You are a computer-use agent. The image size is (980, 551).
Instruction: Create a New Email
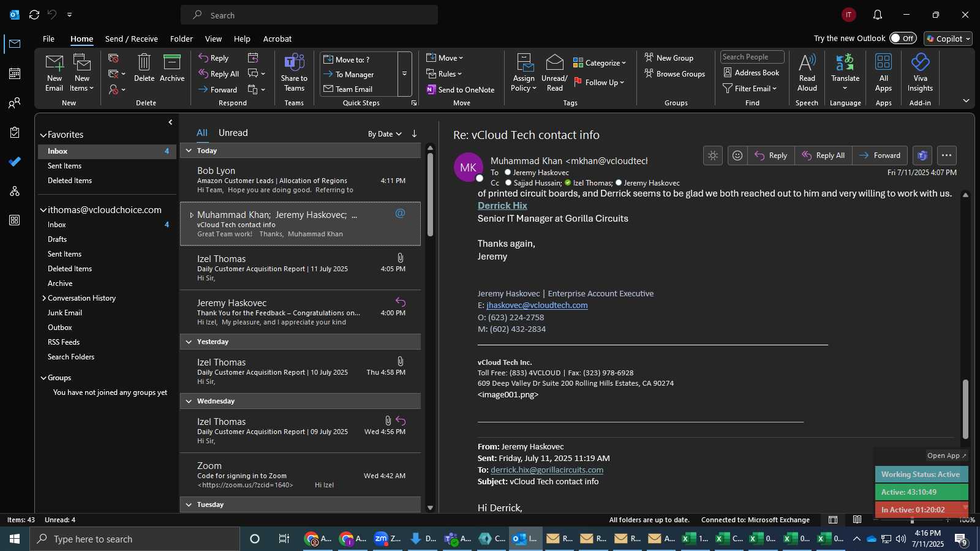(55, 72)
